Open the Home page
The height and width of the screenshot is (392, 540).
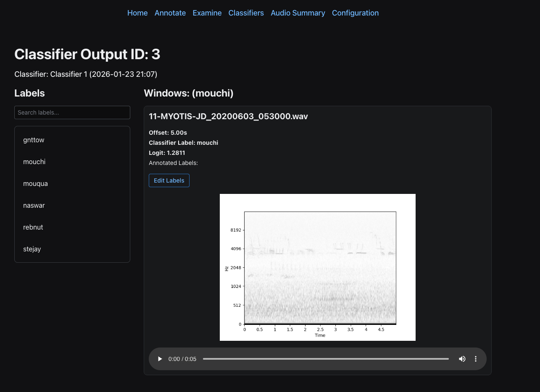[137, 13]
